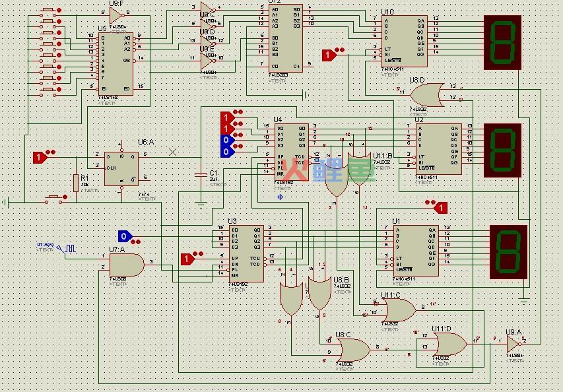The width and height of the screenshot is (563, 392).
Task: Select the U11:D OR gate
Action: [450, 344]
